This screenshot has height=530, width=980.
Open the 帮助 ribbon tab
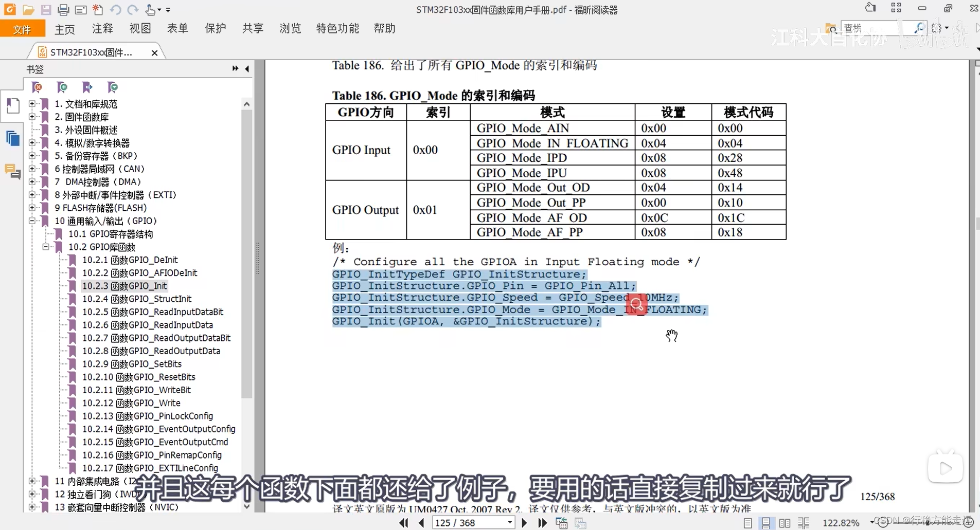(x=384, y=28)
